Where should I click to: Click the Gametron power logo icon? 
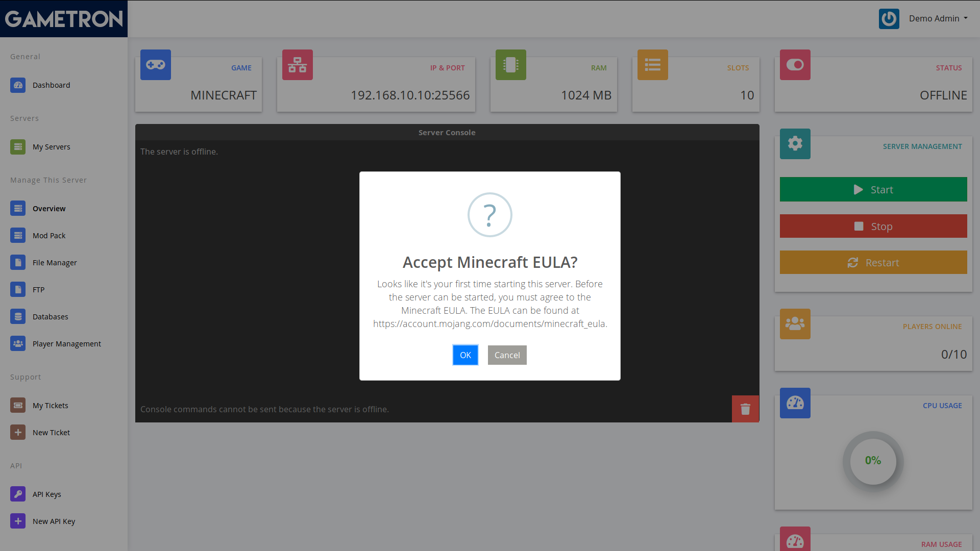[889, 19]
